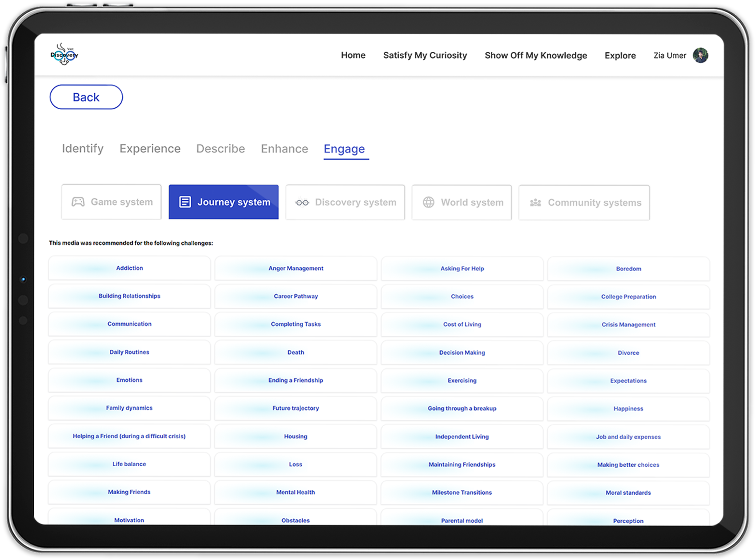Open the Enhance tab
Screen dimensions: 755x560
(284, 149)
